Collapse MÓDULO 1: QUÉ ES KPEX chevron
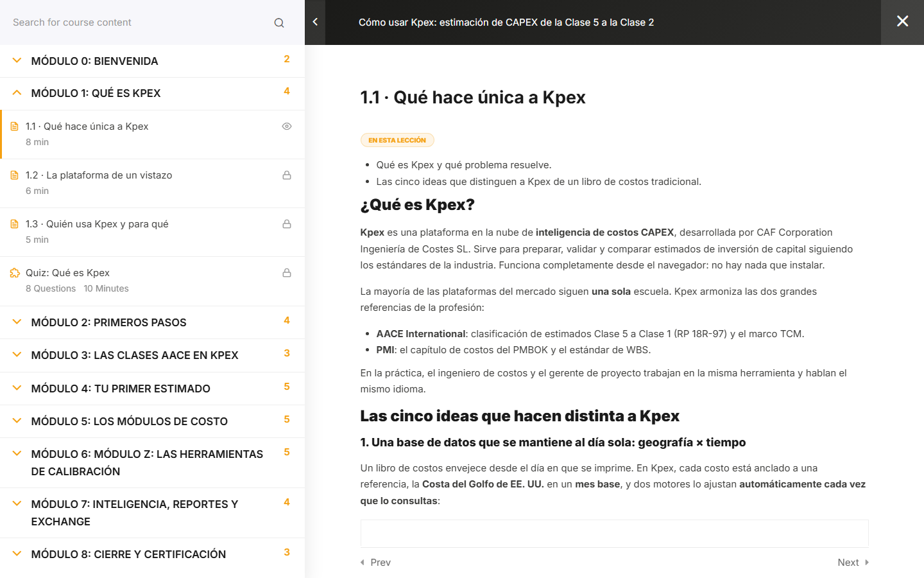Image resolution: width=924 pixels, height=578 pixels. (17, 92)
